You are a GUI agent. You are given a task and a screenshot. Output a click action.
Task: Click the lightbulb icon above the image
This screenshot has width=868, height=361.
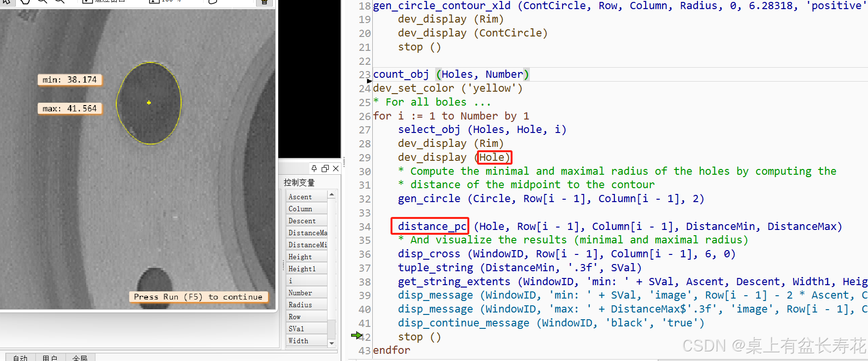(x=264, y=2)
